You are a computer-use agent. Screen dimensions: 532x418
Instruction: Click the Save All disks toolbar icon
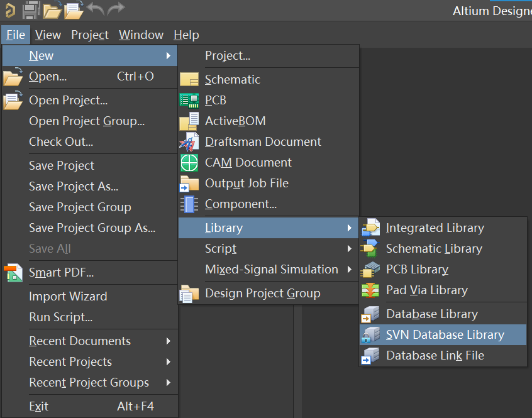31,10
